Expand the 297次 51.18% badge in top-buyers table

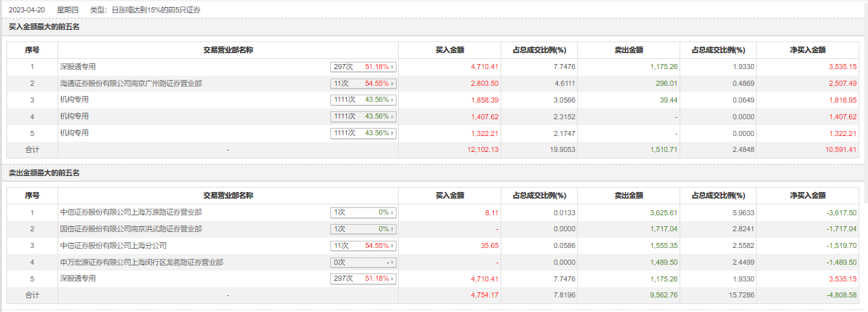(364, 67)
